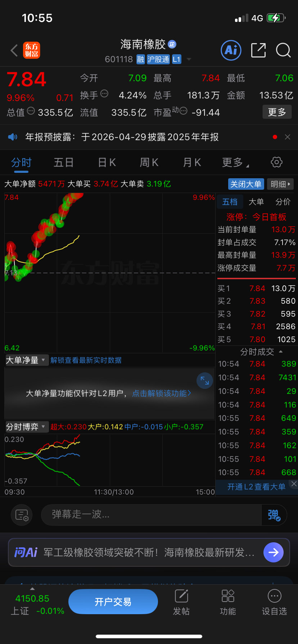Select the 分价 tab in side panel
This screenshot has width=298, height=644.
[x=283, y=202]
